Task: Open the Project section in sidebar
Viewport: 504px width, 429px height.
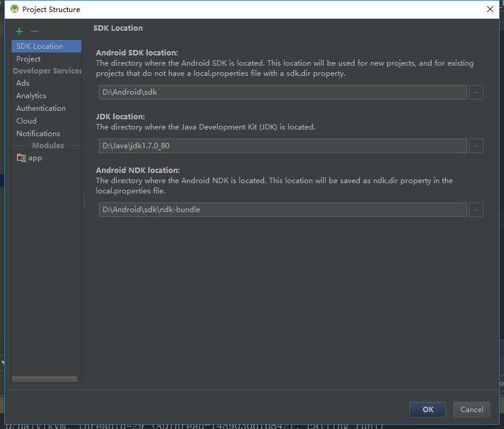Action: [46, 59]
